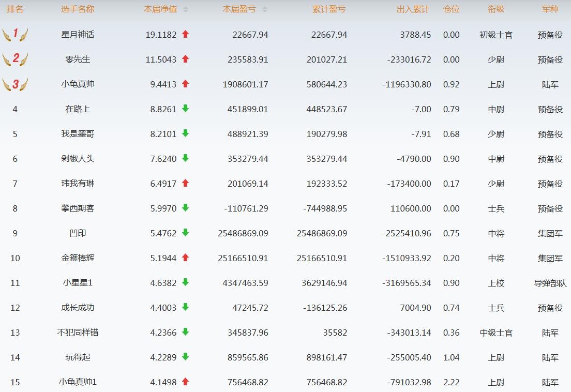Click the 出入累计 column header

point(413,9)
